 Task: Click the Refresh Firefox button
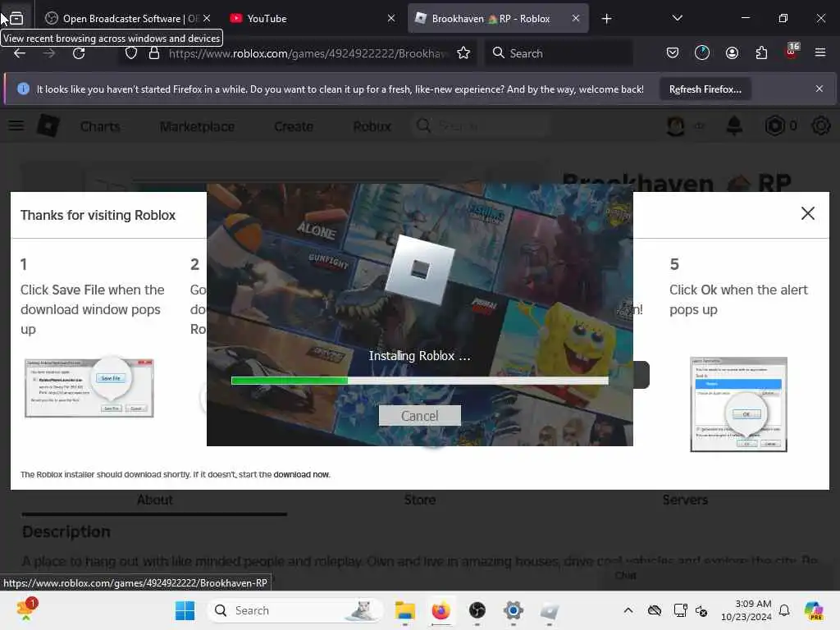click(705, 89)
